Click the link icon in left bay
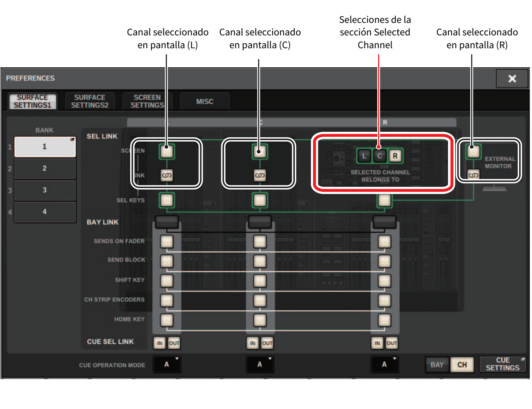Screen dimensions: 532x409 point(167,176)
